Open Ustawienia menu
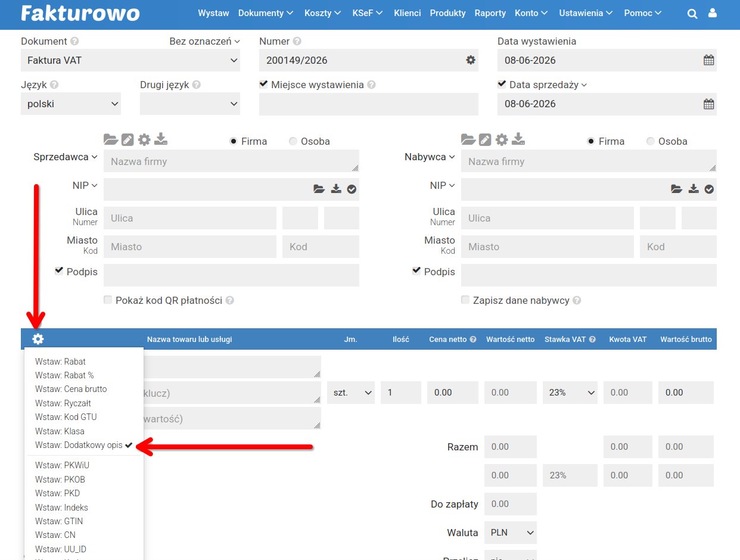The width and height of the screenshot is (740, 560). (x=587, y=13)
